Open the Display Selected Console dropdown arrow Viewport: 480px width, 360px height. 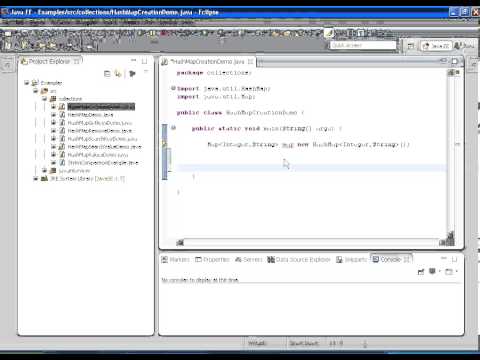(x=440, y=272)
